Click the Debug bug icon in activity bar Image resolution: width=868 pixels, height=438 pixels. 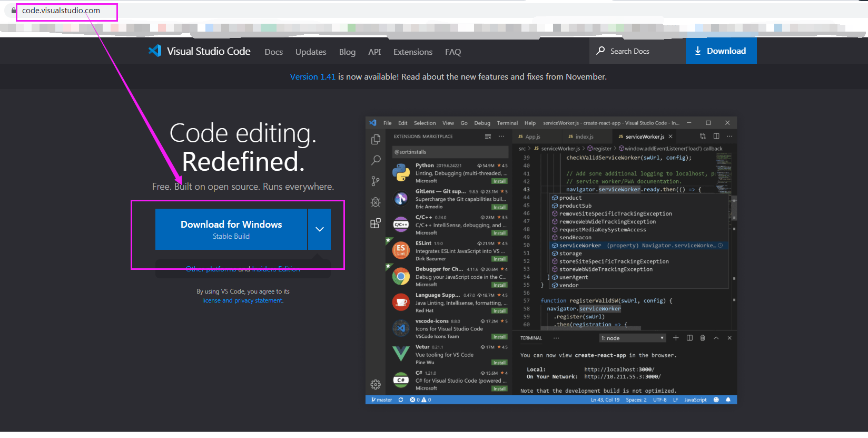point(376,202)
